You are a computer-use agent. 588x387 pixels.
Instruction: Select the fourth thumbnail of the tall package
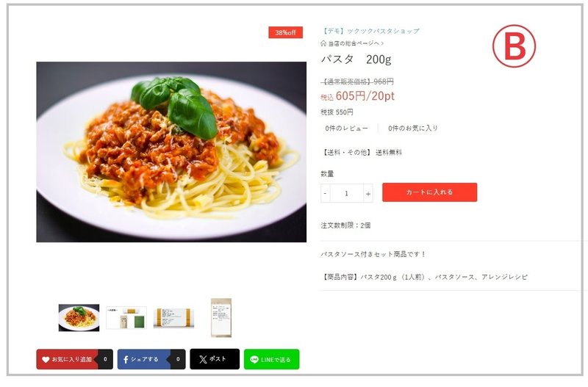[x=221, y=318]
